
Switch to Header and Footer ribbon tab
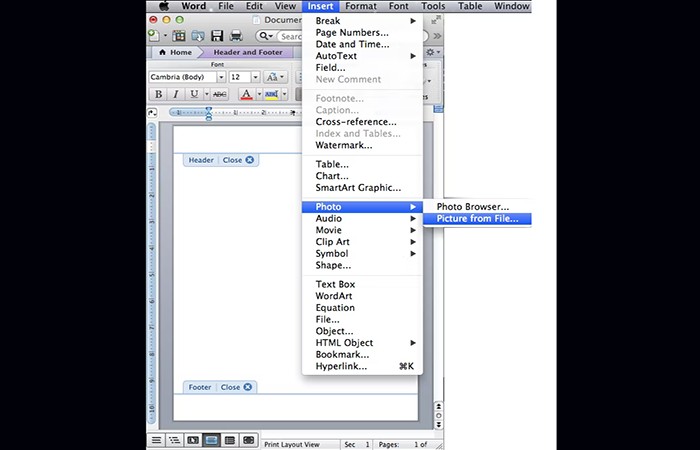point(248,52)
